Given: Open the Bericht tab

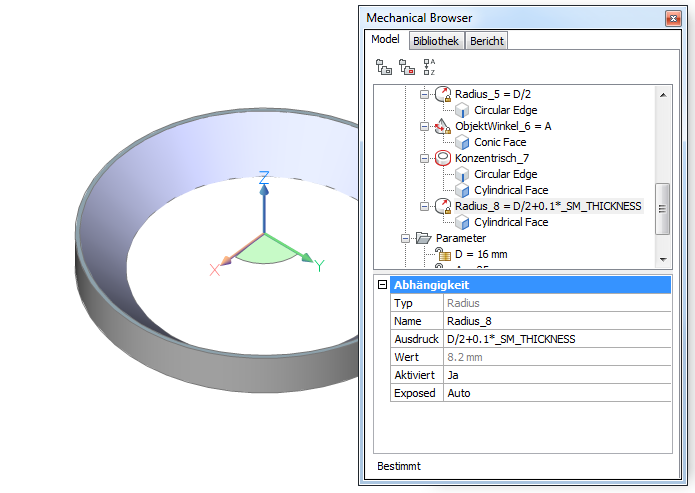Looking at the screenshot, I should tap(487, 41).
